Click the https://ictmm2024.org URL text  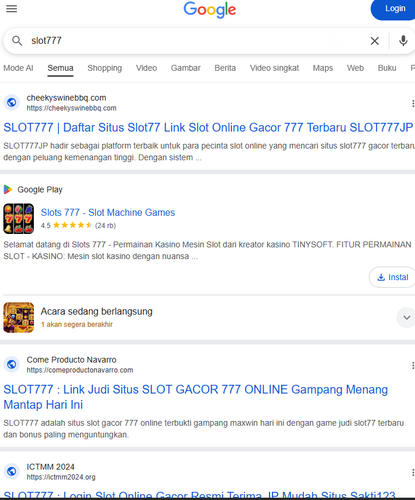pos(61,477)
